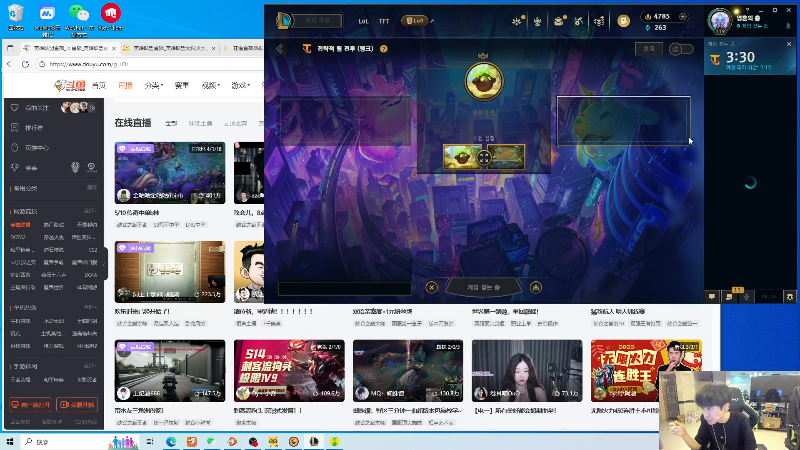
Task: Click the orange button at sidebar bottom left
Action: pos(31,405)
